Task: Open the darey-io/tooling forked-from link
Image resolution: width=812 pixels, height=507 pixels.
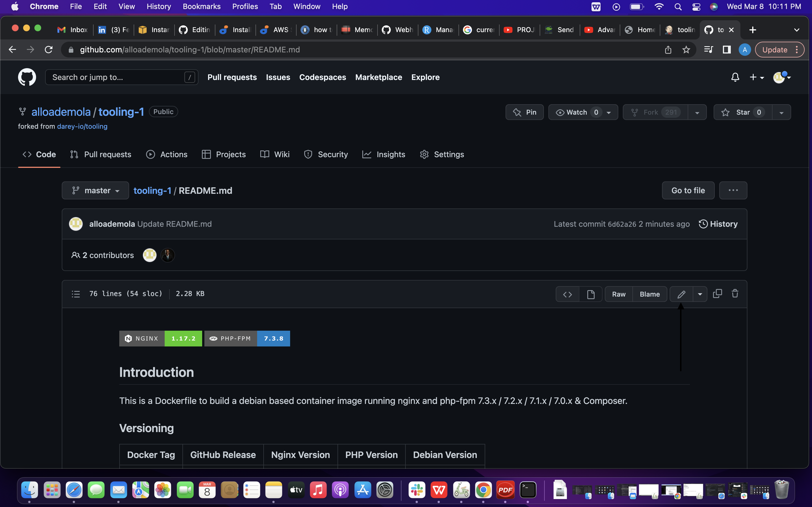Action: point(82,126)
